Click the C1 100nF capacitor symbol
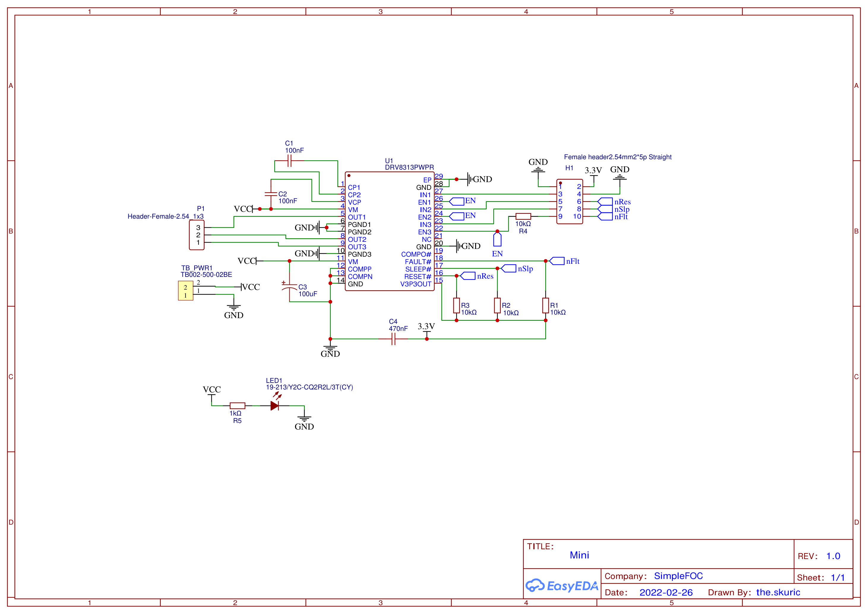 tap(290, 161)
